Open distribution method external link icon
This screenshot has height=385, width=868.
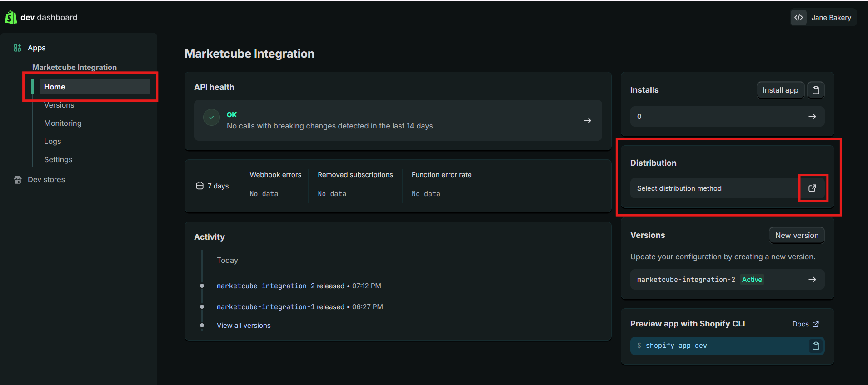click(812, 188)
